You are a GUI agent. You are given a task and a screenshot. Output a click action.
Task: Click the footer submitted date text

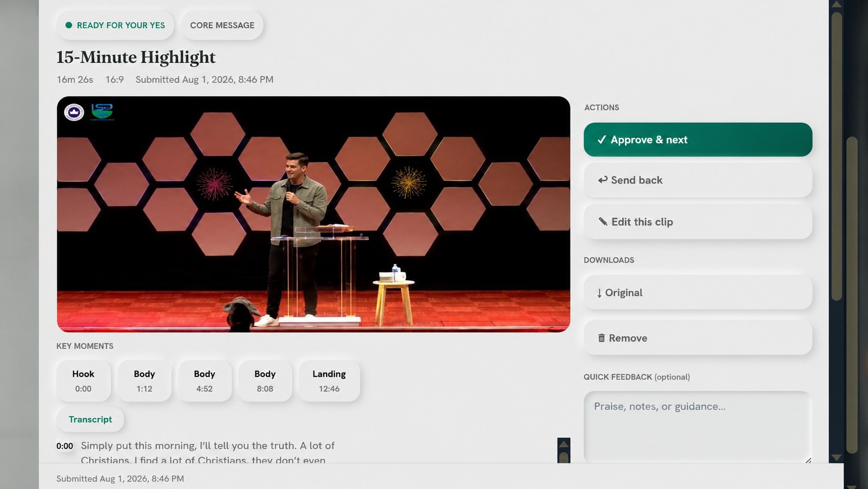pyautogui.click(x=120, y=479)
